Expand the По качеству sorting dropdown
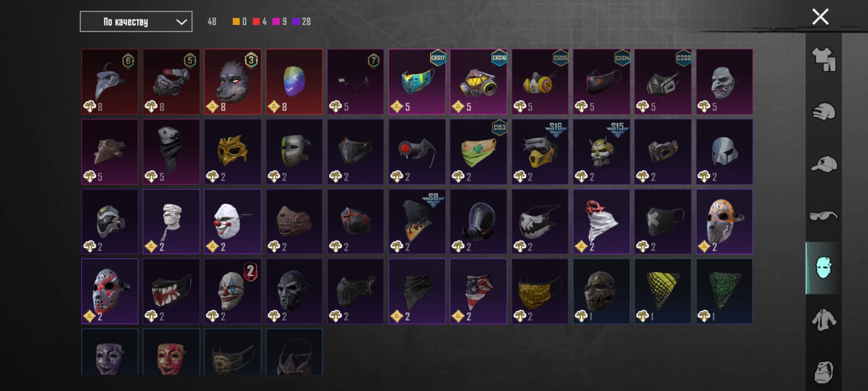The width and height of the screenshot is (868, 391). click(x=136, y=22)
